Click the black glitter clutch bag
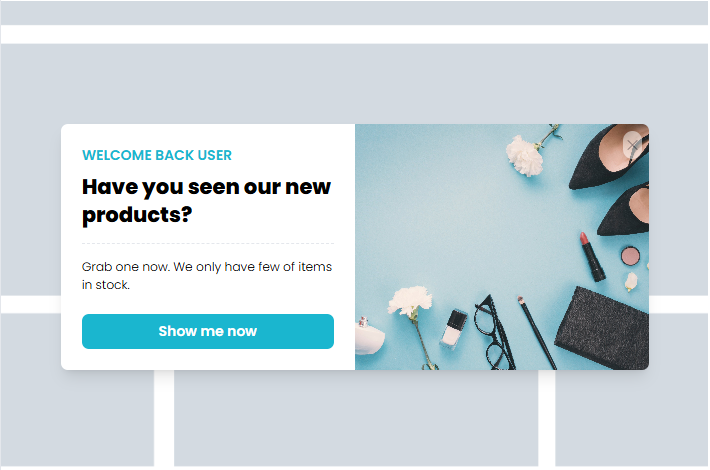Viewport: 710px width, 470px height. coord(603,328)
